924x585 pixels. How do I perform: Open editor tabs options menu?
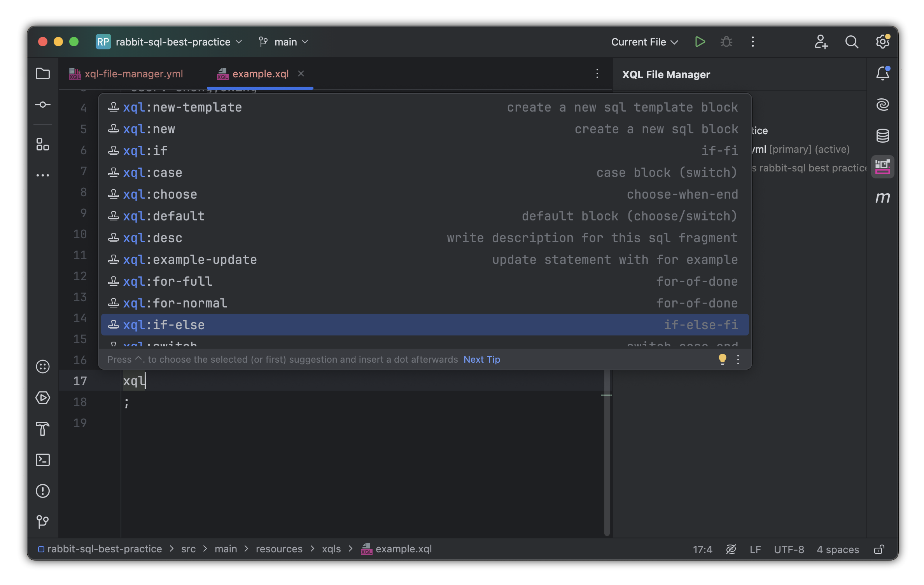(x=597, y=73)
